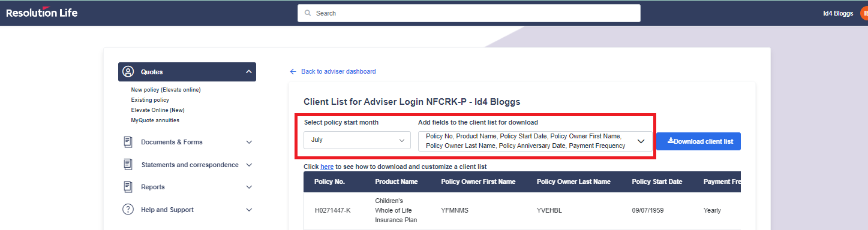
Task: Open MyQuote annuities link
Action: [x=155, y=120]
